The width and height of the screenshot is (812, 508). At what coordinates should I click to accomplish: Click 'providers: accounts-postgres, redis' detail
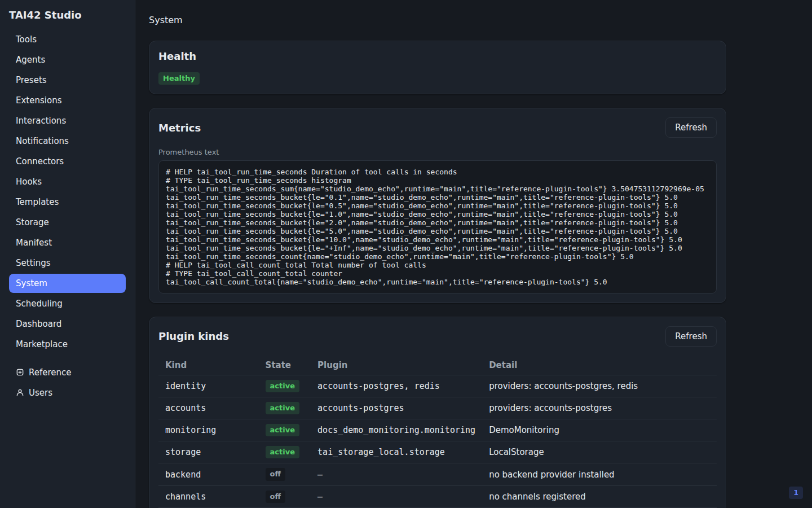[x=563, y=386]
